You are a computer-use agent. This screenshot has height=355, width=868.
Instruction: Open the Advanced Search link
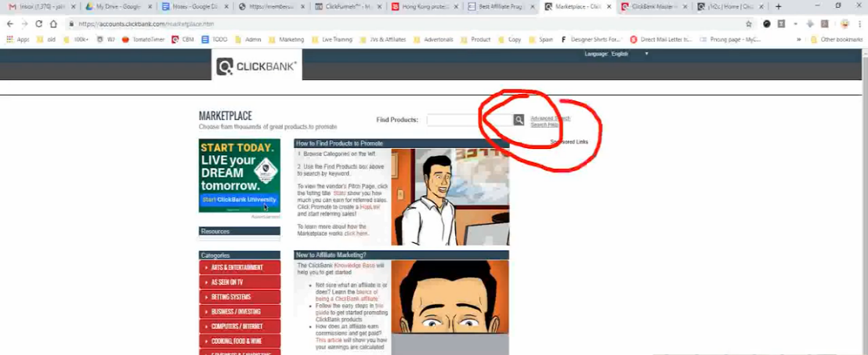click(550, 118)
